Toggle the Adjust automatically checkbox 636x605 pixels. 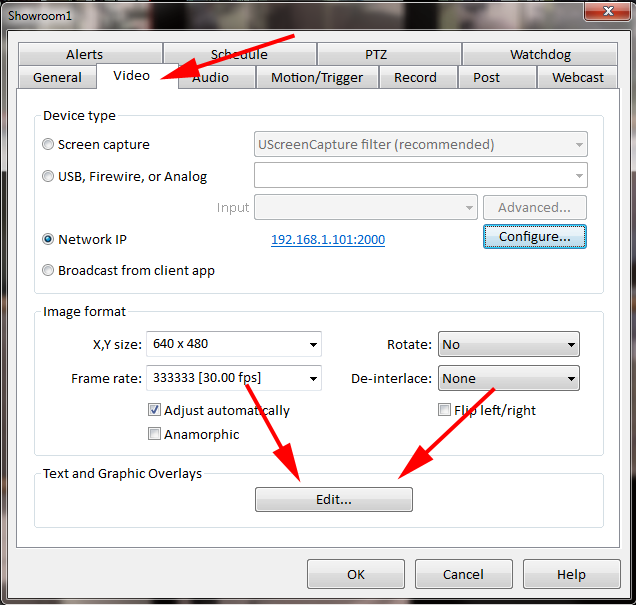(155, 410)
